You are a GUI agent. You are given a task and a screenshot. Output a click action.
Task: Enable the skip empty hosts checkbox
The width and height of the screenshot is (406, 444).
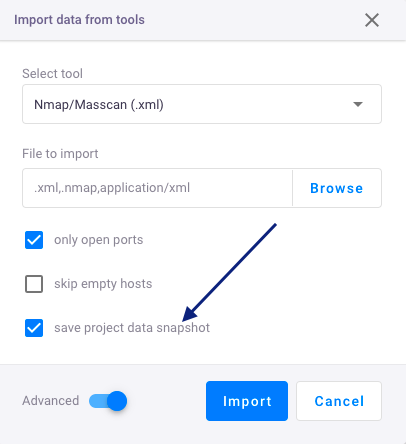click(34, 284)
